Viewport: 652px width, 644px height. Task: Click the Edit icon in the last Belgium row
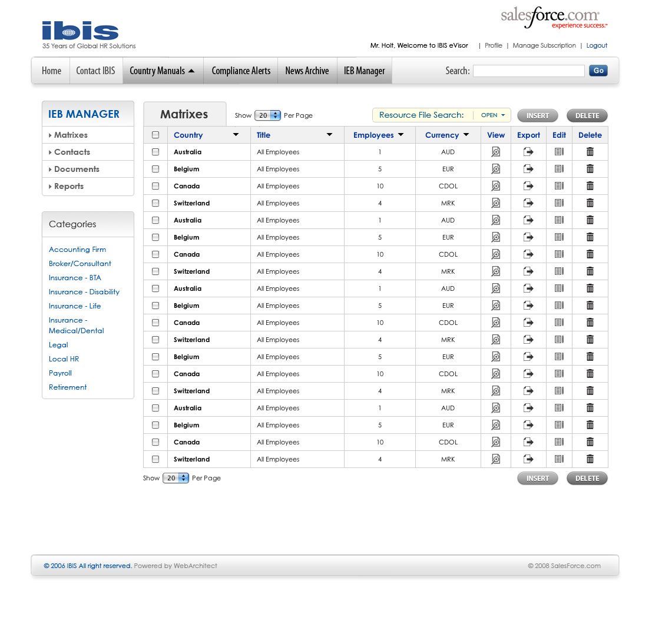(x=559, y=425)
